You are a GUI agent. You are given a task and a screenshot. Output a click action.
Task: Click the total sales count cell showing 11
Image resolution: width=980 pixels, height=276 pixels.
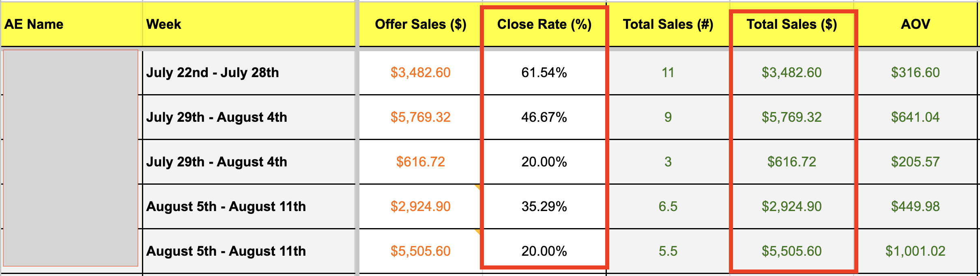click(668, 73)
